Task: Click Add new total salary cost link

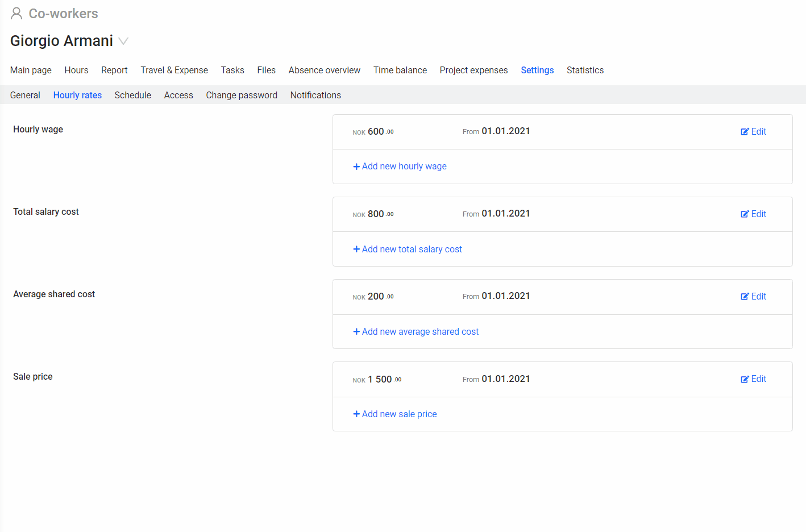Action: point(412,249)
